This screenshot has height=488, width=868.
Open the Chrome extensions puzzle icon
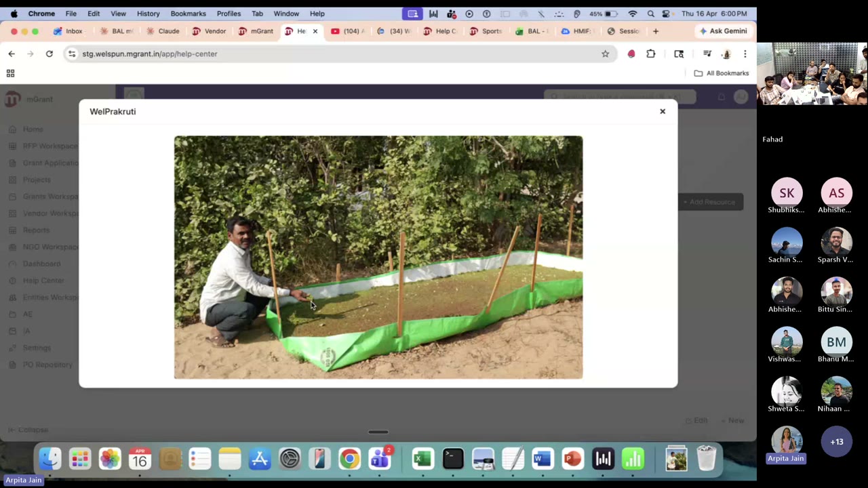pos(651,54)
